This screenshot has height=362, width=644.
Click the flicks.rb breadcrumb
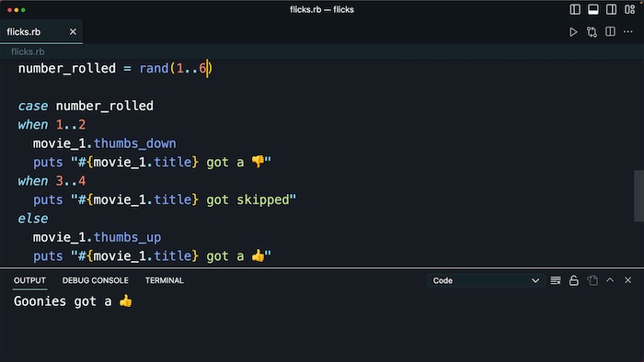pyautogui.click(x=28, y=51)
